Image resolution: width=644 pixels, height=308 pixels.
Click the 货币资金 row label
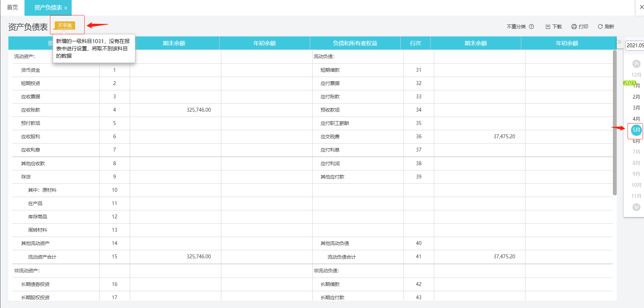click(x=30, y=70)
